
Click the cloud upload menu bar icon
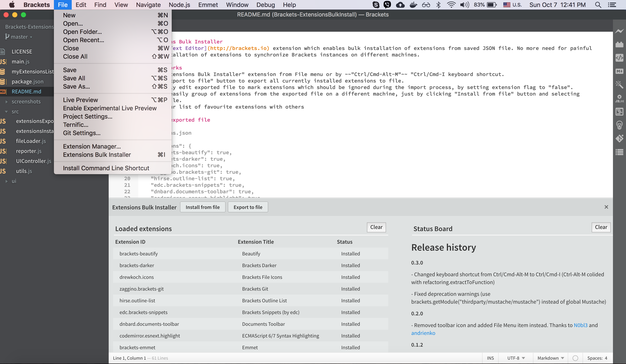(x=400, y=5)
